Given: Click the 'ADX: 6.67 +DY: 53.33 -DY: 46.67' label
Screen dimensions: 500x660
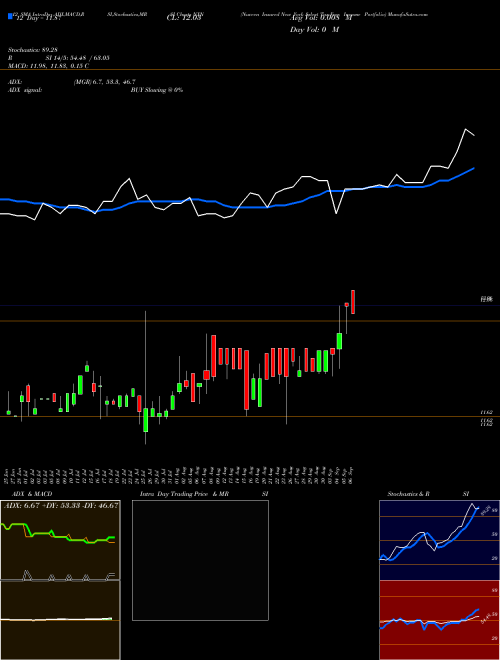Looking at the screenshot, I should 61,505.
